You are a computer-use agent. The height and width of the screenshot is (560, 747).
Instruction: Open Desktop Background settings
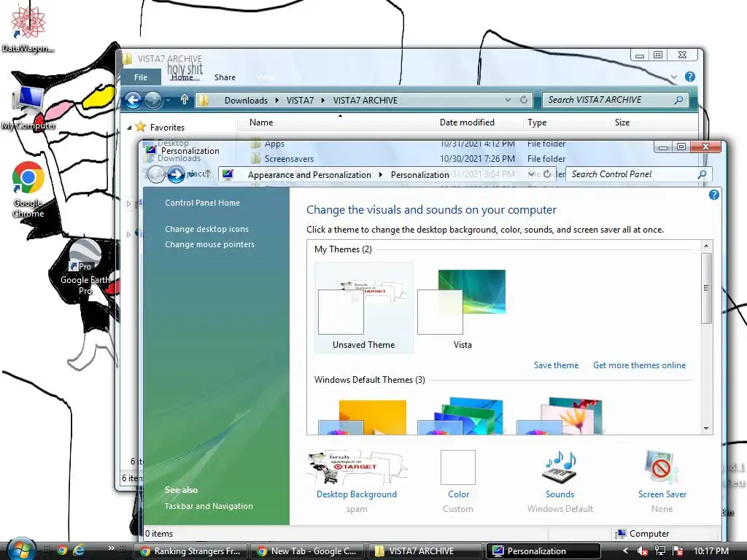pyautogui.click(x=357, y=481)
